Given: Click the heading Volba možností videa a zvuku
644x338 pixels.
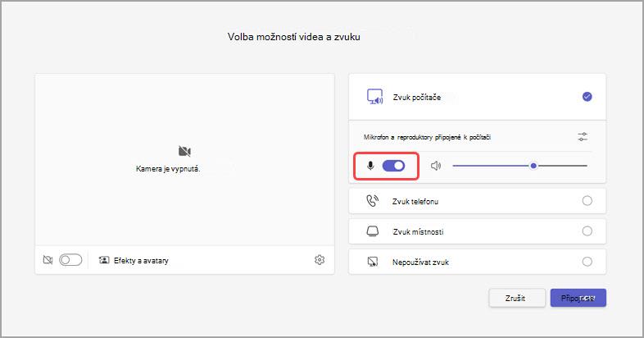Looking at the screenshot, I should (x=294, y=37).
